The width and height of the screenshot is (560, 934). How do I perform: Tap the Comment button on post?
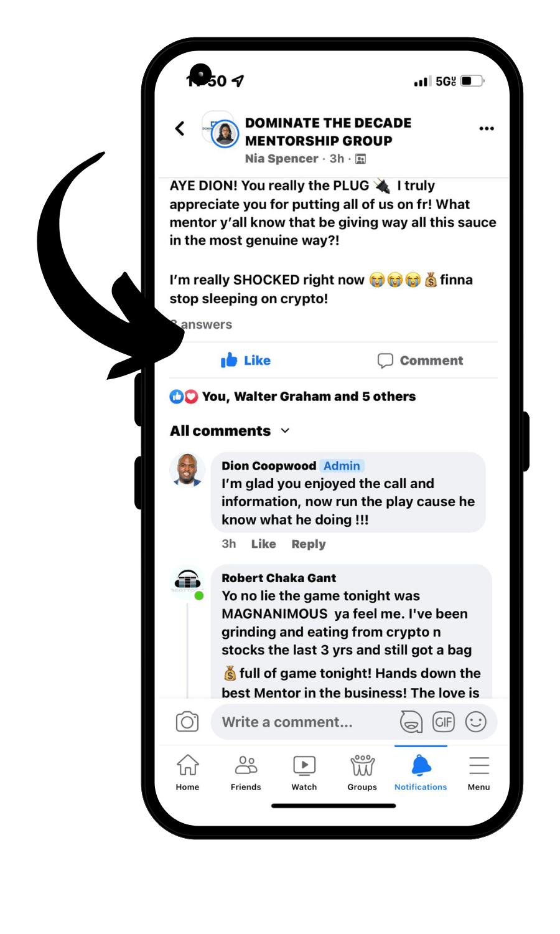click(x=421, y=361)
